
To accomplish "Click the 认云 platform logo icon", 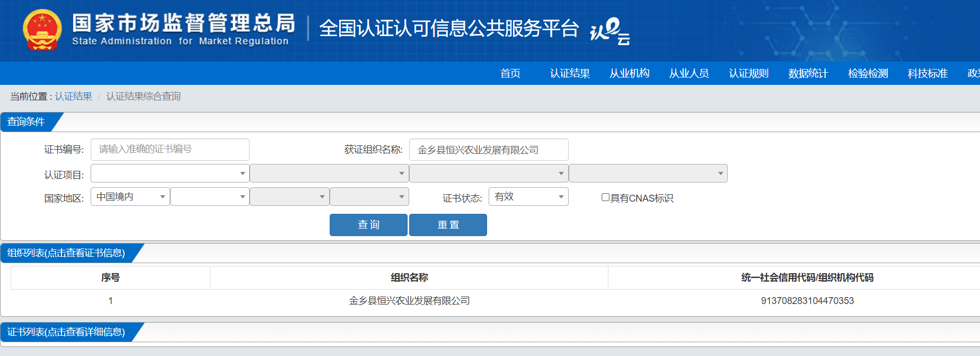I will point(610,31).
